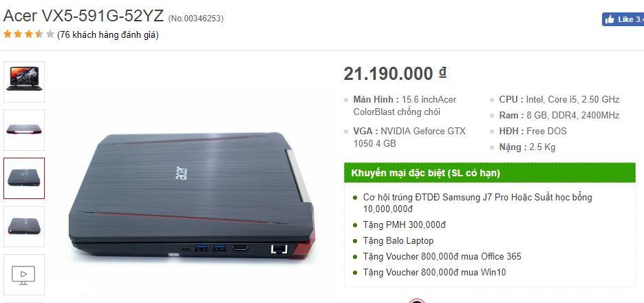
Task: Select the highlighted third laptop thumbnail
Action: click(x=24, y=178)
